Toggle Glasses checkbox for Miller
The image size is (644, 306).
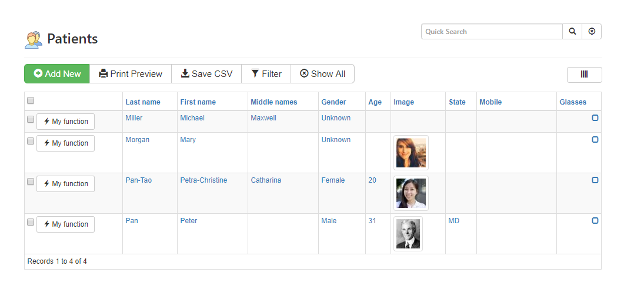(x=595, y=117)
